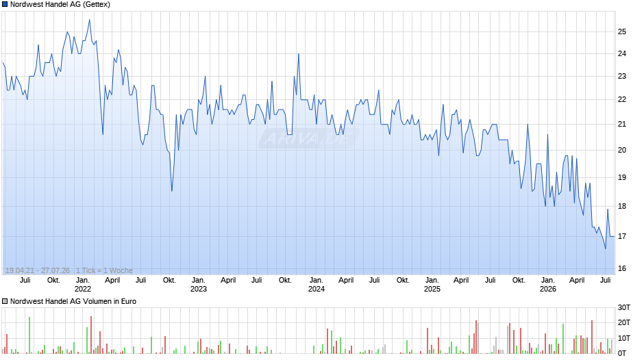Click the 'Jan. 2025' time axis label
Screen dimensions: 644x360
(432, 285)
